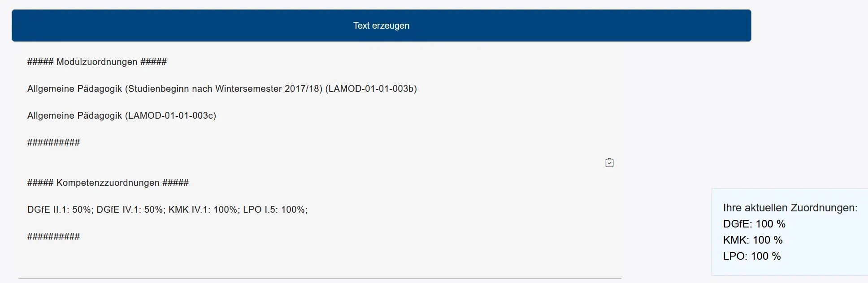868x283 pixels.
Task: Copy generated text via clipboard icon
Action: tap(609, 163)
